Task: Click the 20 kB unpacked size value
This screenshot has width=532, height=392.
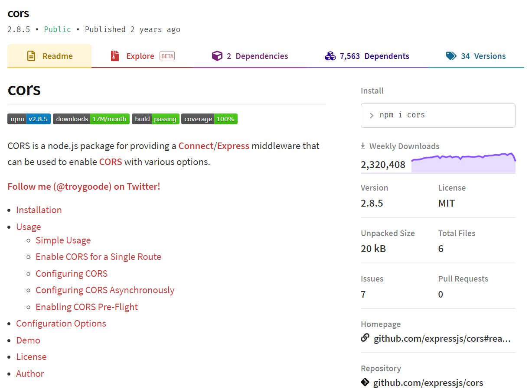Action: pyautogui.click(x=373, y=249)
